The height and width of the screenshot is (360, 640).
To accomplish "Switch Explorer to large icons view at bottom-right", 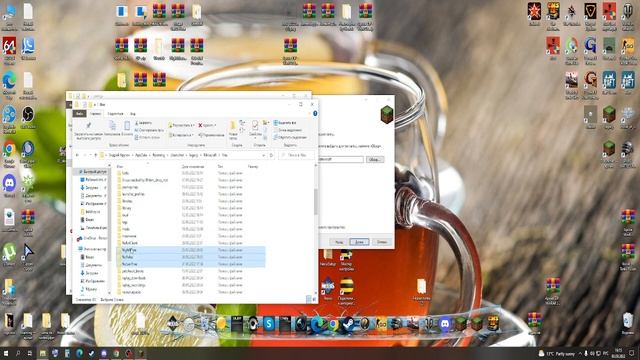I will tap(314, 300).
